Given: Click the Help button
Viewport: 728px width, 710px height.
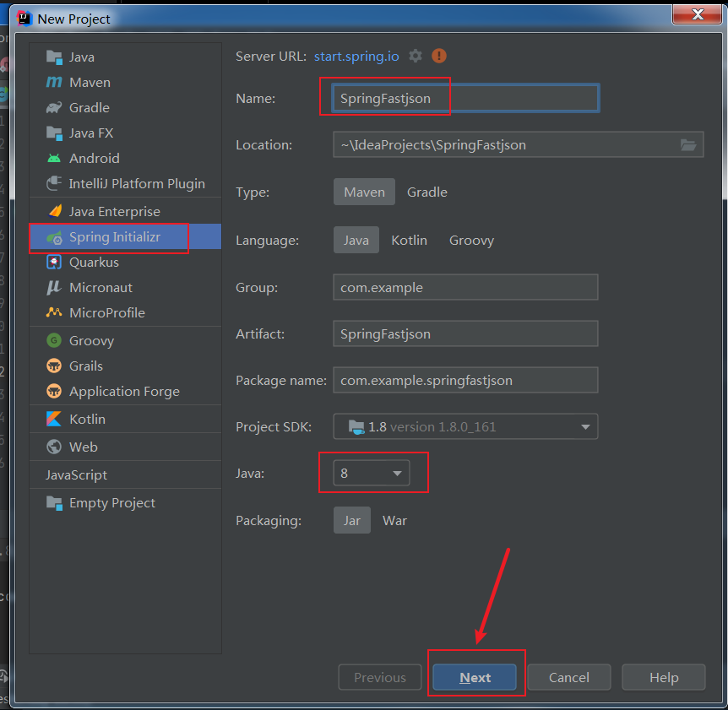Looking at the screenshot, I should coord(664,678).
